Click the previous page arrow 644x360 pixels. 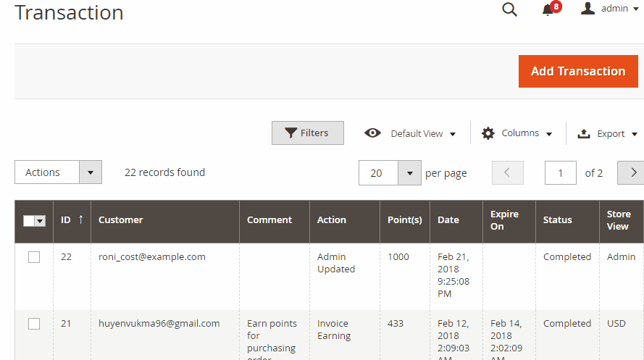point(508,173)
